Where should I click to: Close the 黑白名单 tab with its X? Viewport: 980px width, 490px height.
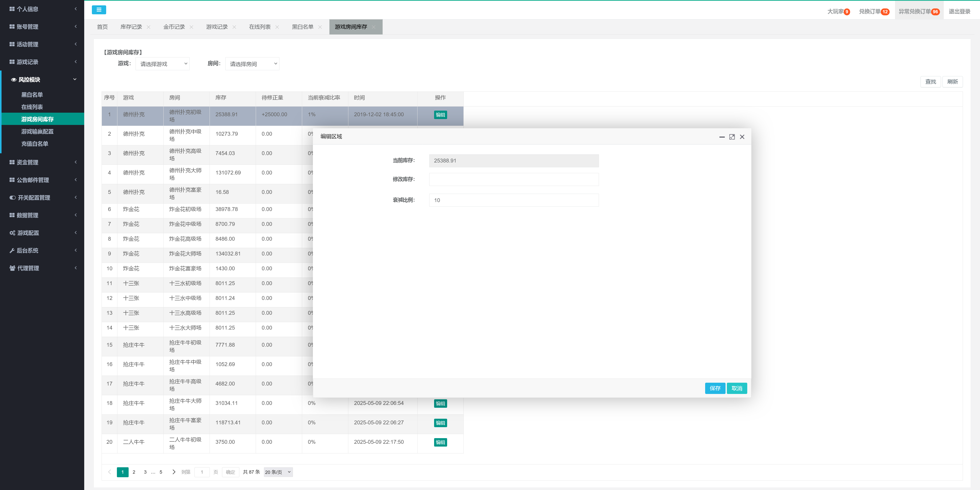pyautogui.click(x=320, y=27)
